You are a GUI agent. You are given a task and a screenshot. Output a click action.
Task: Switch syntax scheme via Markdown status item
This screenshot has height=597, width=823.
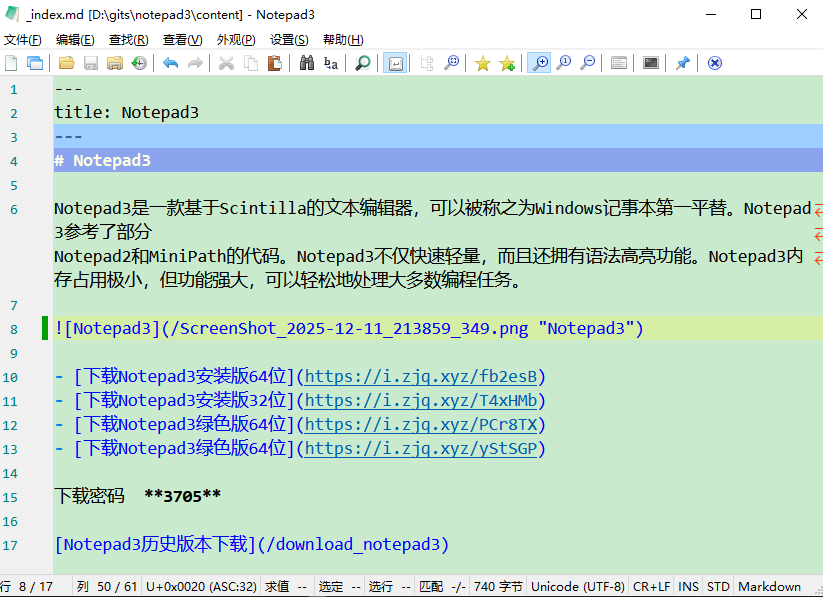click(x=770, y=586)
